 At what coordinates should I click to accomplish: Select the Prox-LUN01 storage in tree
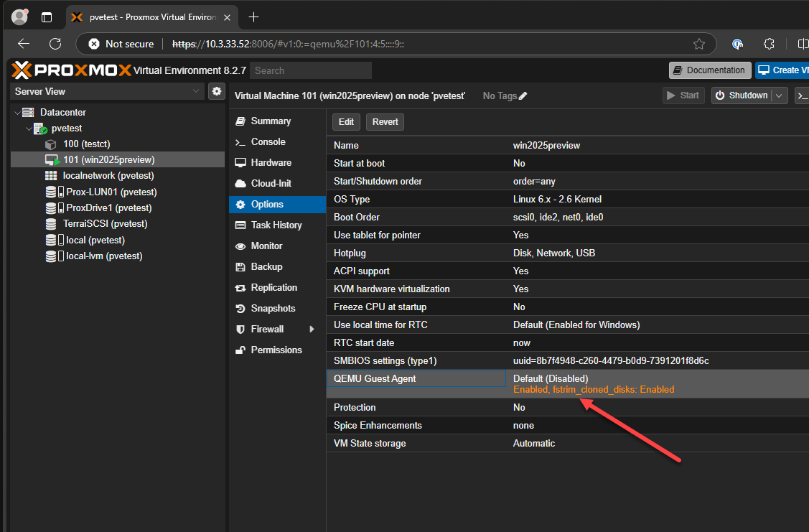tap(111, 192)
